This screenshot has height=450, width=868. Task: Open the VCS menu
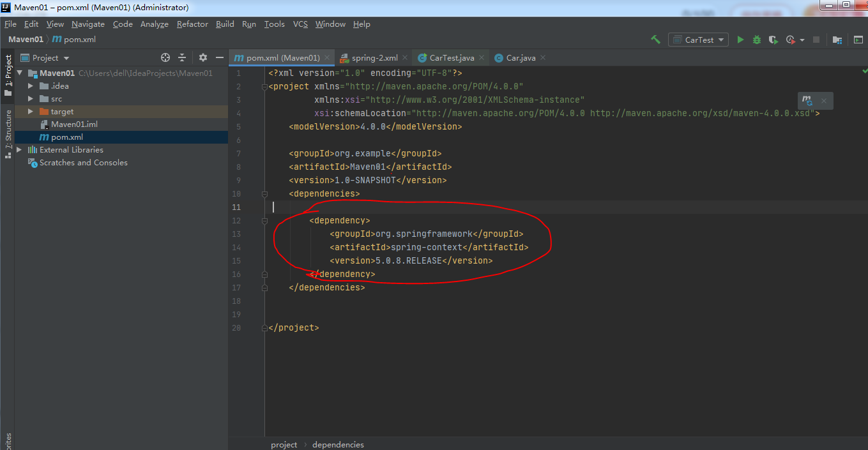point(300,24)
